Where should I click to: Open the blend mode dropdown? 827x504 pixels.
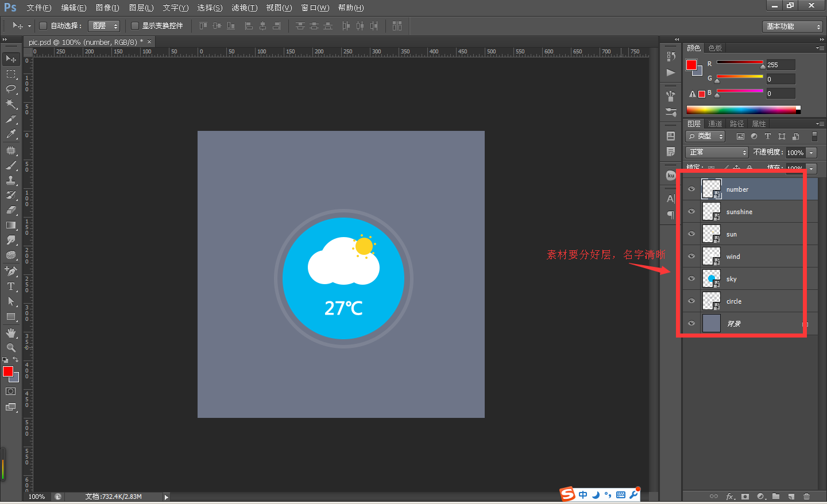pyautogui.click(x=717, y=152)
